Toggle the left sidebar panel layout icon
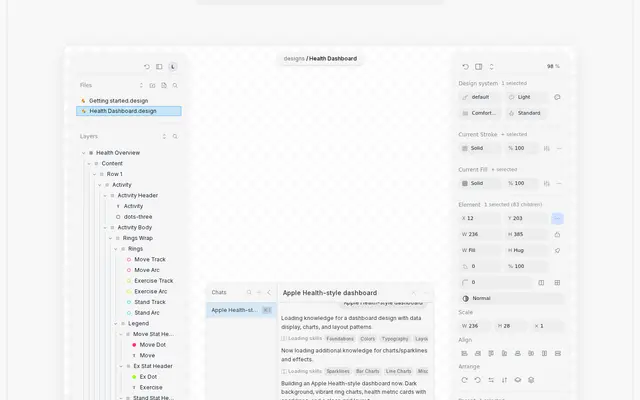The image size is (640, 400). click(159, 67)
